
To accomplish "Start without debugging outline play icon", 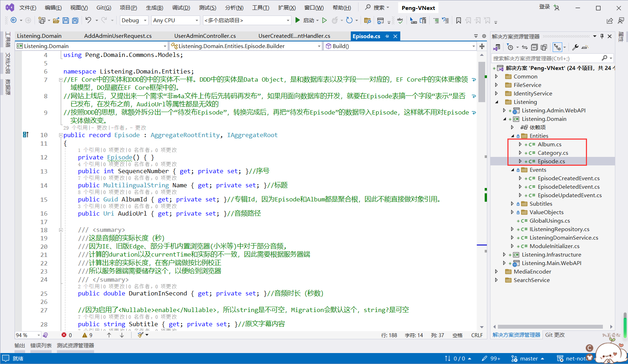I will pyautogui.click(x=325, y=20).
